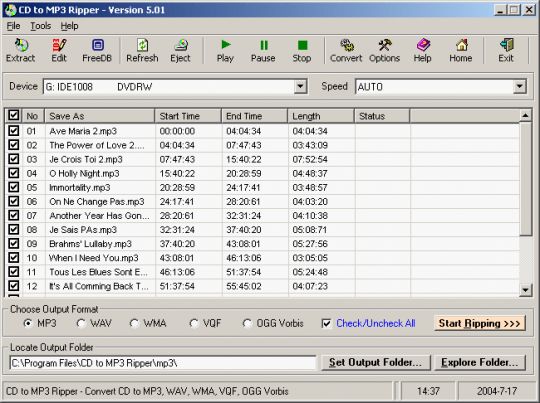Click the Start Time column header
Image resolution: width=540 pixels, height=403 pixels.
tap(188, 116)
